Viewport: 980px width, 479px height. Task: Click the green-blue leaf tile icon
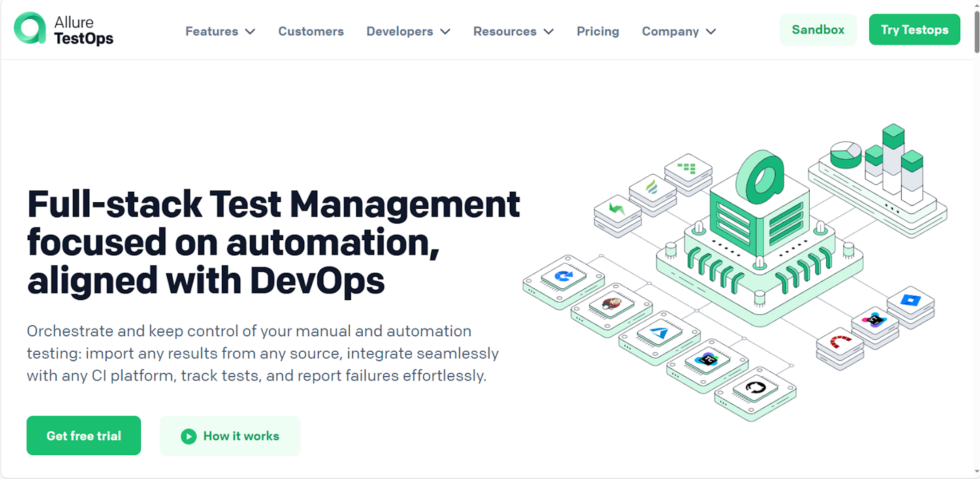point(653,186)
